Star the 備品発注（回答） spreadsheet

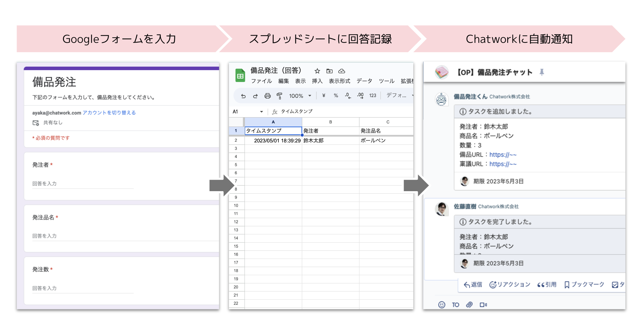(x=317, y=71)
